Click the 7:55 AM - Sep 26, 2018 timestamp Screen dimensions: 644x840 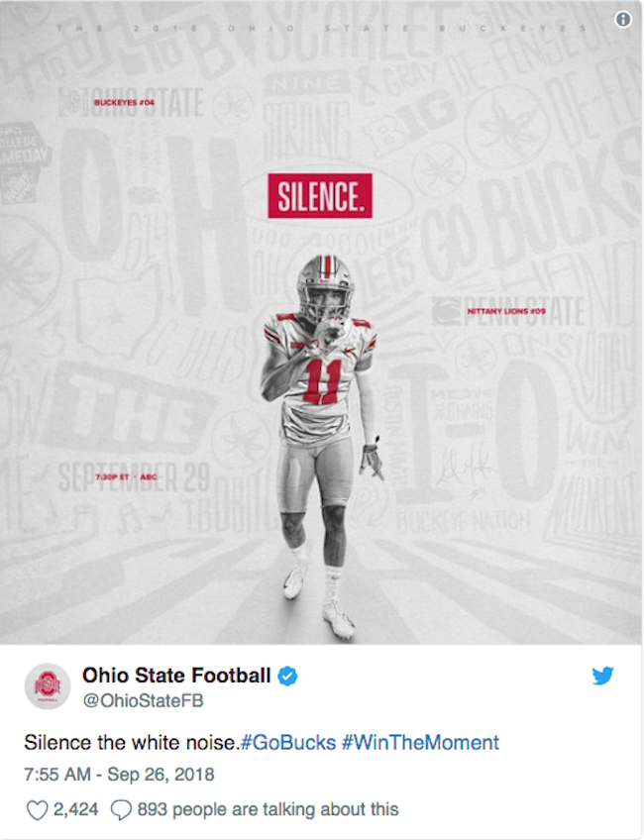[119, 774]
